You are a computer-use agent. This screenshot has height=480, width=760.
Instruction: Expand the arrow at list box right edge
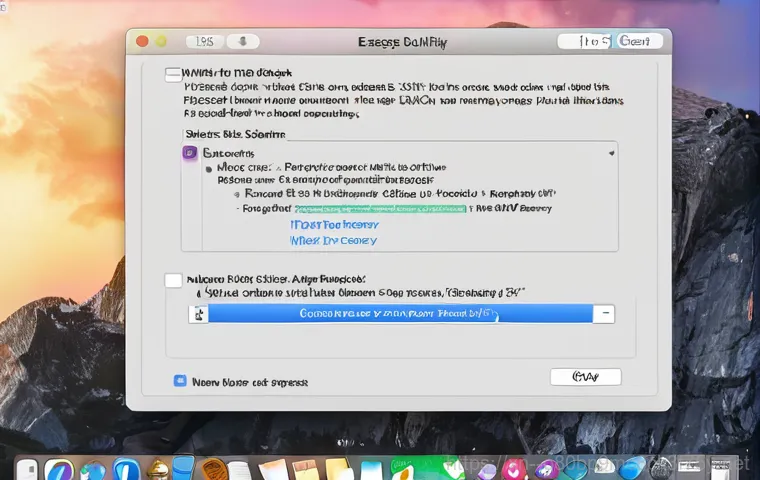[610, 153]
